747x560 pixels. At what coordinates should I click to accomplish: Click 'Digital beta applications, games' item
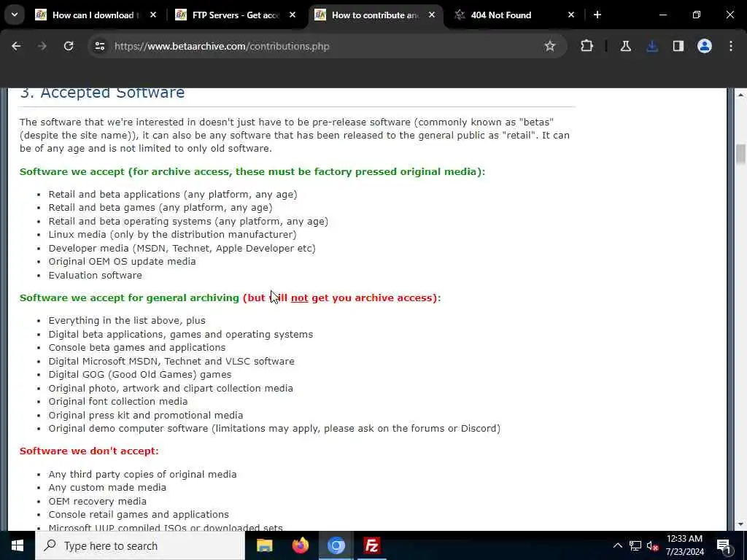(x=181, y=334)
